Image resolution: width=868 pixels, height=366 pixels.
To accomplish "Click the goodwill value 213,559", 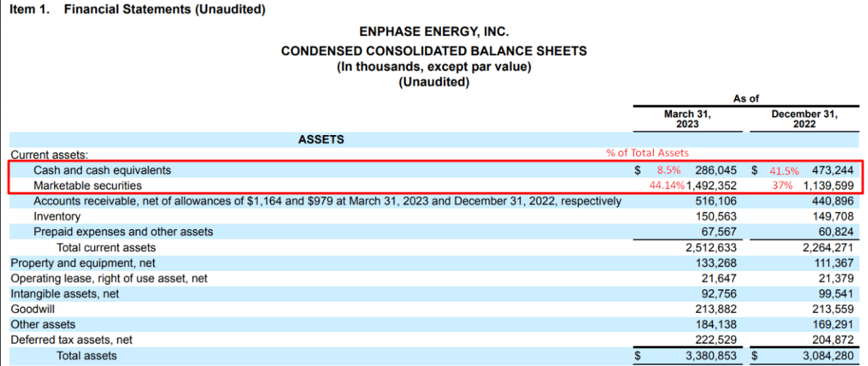I will click(x=832, y=309).
